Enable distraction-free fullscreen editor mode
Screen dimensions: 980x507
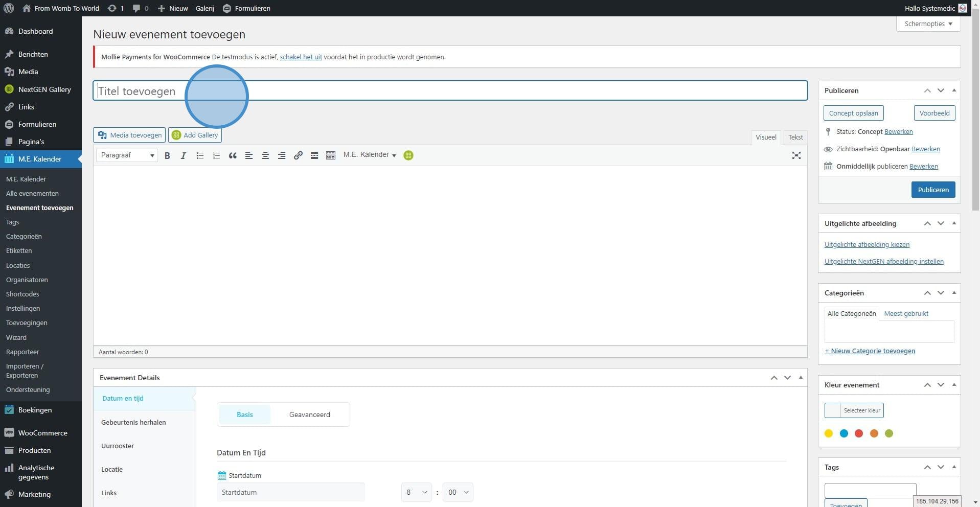pos(796,155)
